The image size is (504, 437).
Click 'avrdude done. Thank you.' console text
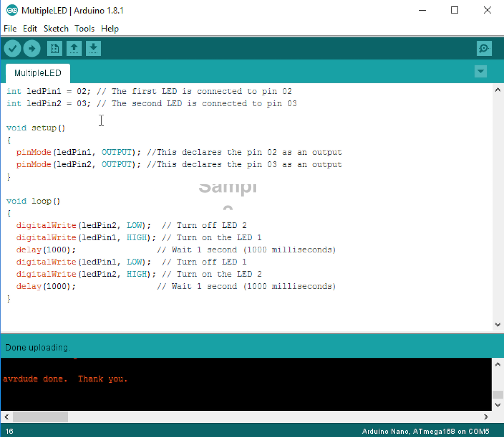65,379
